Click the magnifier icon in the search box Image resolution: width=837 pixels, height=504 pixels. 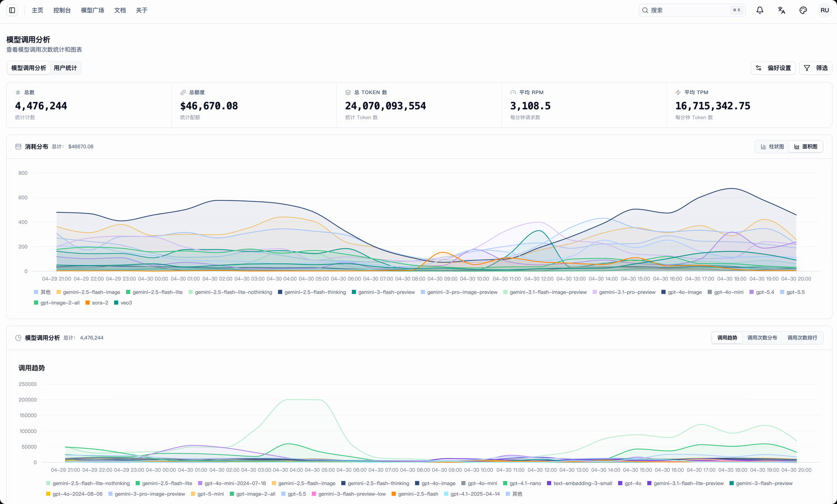pos(645,10)
